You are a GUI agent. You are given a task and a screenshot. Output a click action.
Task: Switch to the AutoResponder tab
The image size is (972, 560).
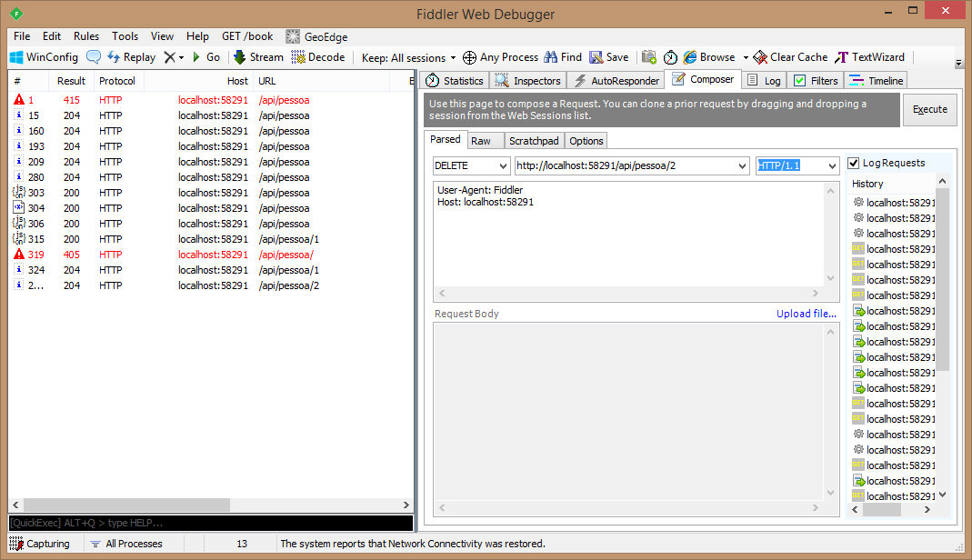click(x=616, y=81)
